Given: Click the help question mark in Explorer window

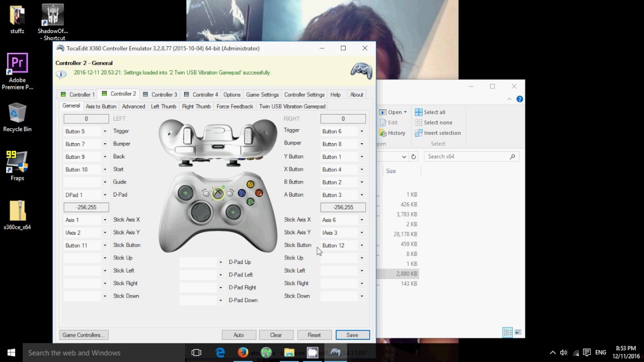Looking at the screenshot, I should tap(520, 99).
